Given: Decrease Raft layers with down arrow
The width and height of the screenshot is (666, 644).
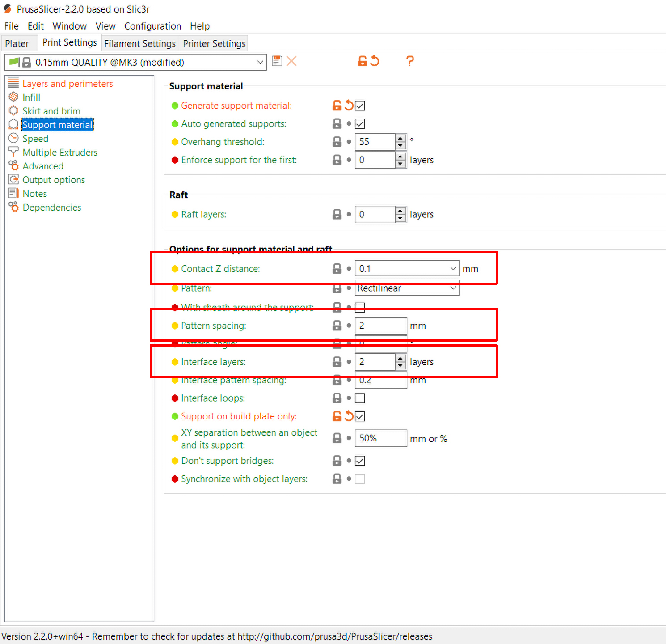Looking at the screenshot, I should pyautogui.click(x=400, y=218).
